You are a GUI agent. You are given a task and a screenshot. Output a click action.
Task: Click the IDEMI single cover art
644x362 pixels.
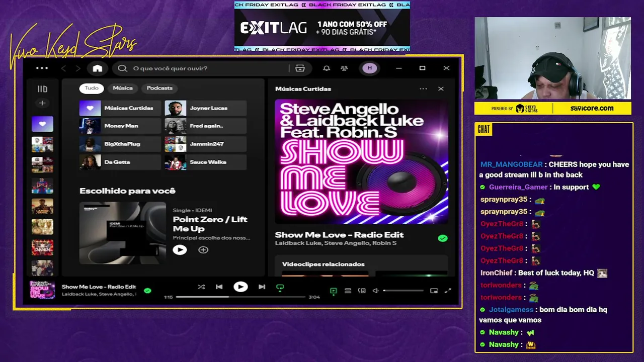pyautogui.click(x=123, y=233)
